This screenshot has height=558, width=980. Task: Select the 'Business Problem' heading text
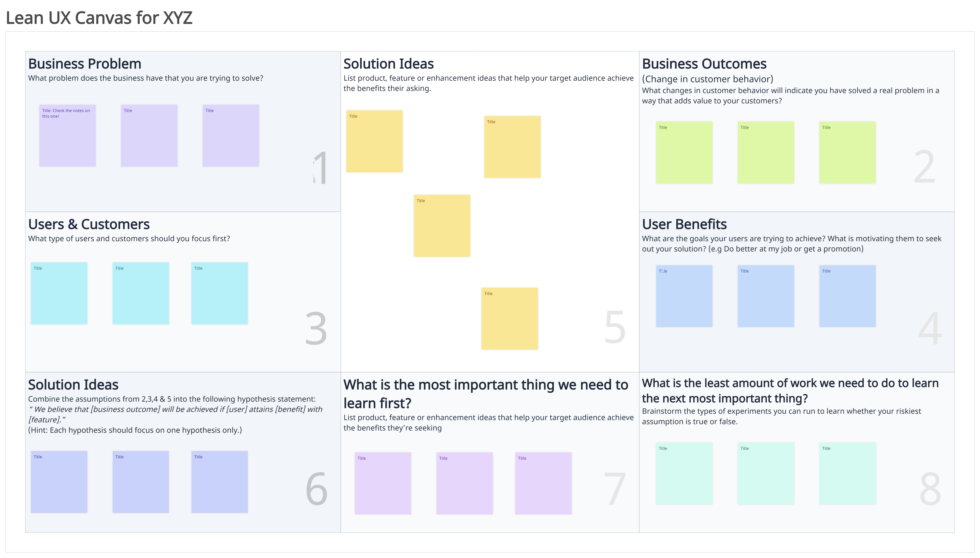pyautogui.click(x=85, y=64)
